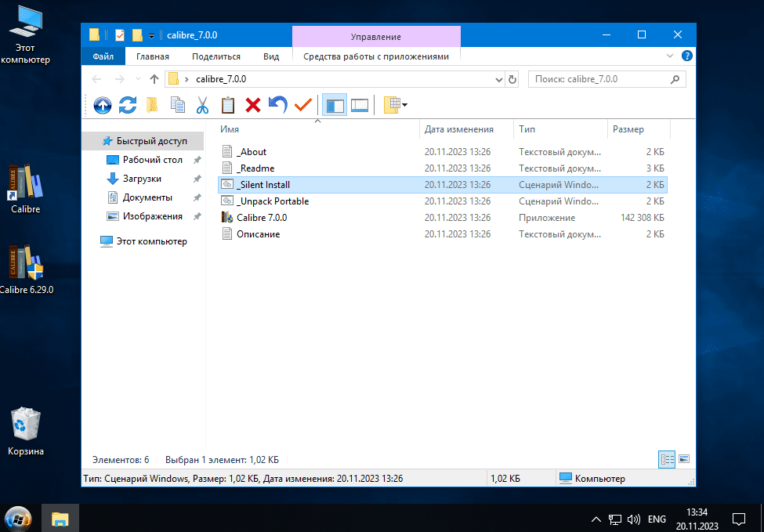Open the folder view options dropdown
This screenshot has height=532, width=764.
point(395,105)
